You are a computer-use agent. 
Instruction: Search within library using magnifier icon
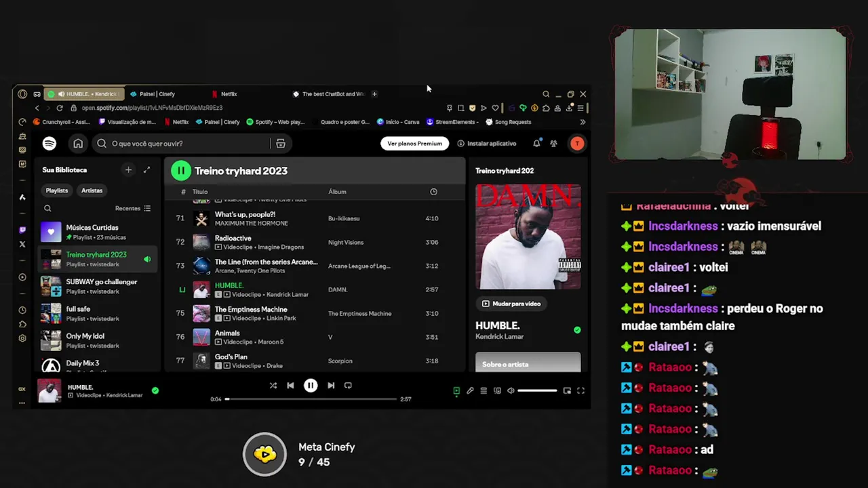coord(47,209)
